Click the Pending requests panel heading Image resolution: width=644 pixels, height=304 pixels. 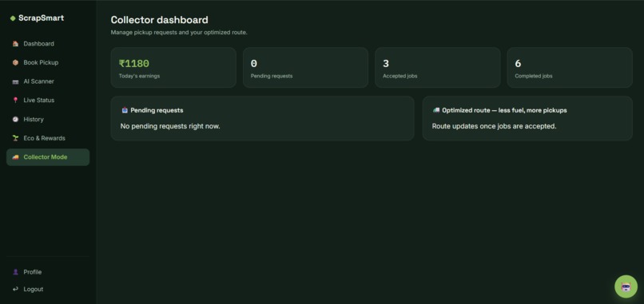pyautogui.click(x=157, y=110)
